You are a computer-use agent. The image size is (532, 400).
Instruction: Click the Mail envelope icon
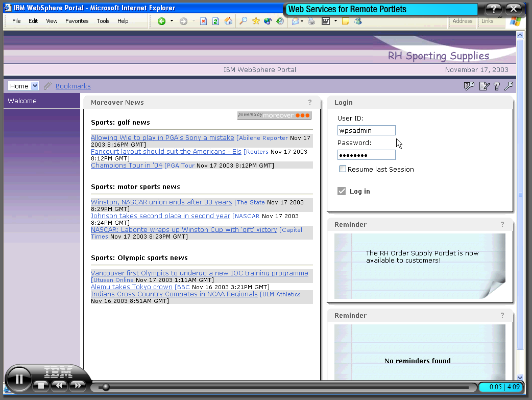(296, 21)
